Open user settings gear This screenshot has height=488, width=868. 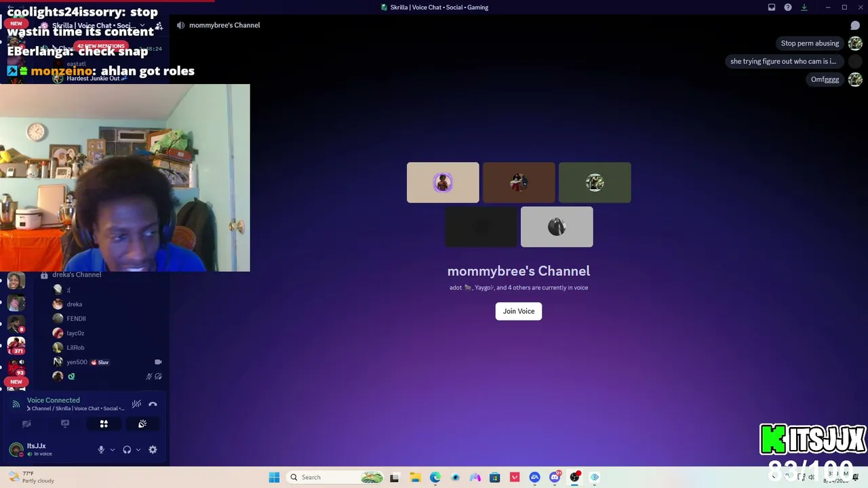click(x=153, y=449)
